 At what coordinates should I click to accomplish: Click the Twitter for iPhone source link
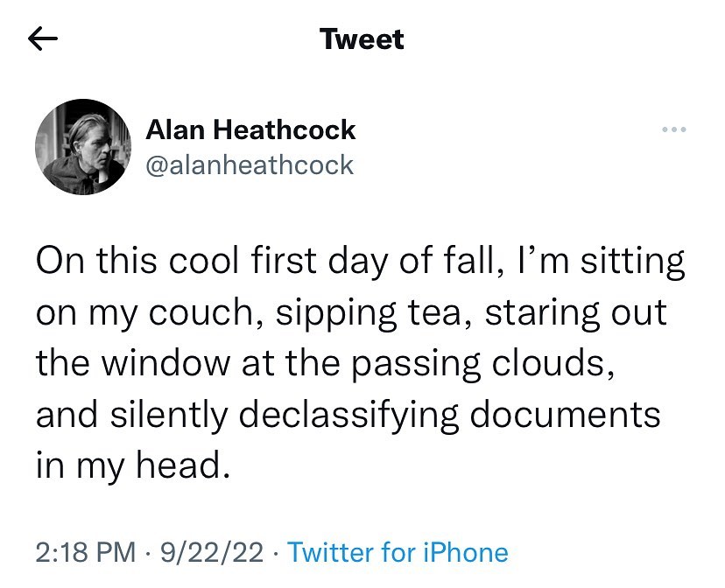pyautogui.click(x=398, y=552)
